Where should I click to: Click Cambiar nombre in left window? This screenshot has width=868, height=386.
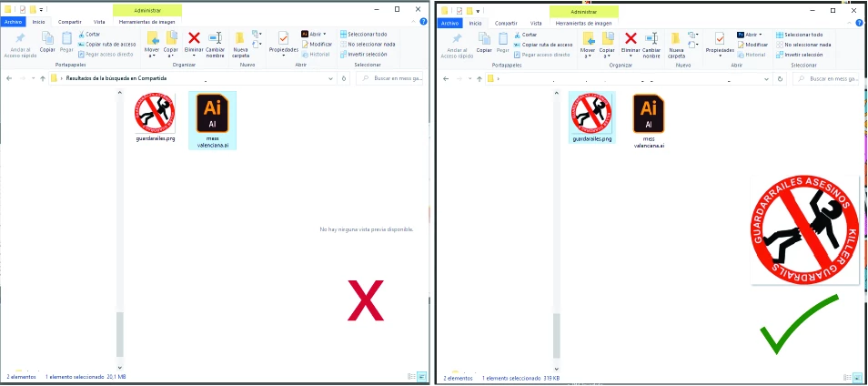click(x=216, y=45)
